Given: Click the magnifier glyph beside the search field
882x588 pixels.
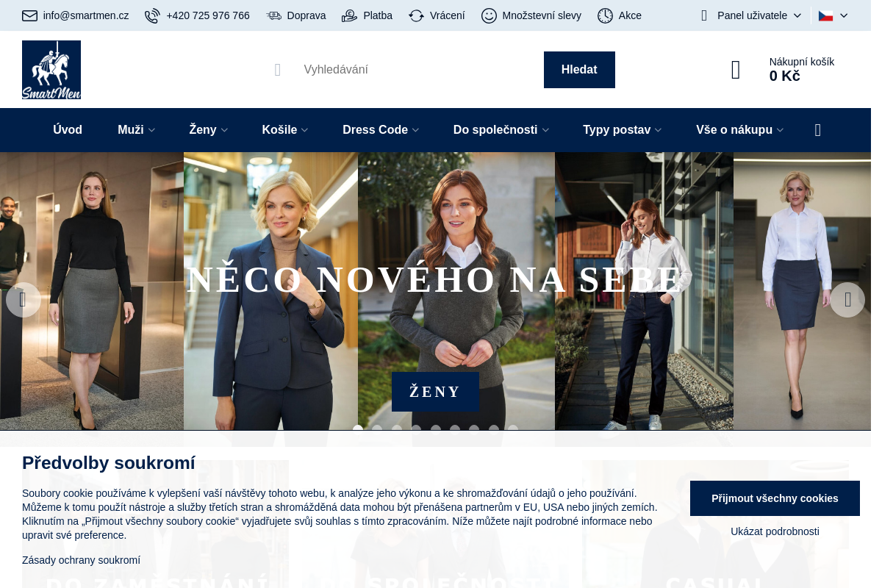Looking at the screenshot, I should (278, 70).
